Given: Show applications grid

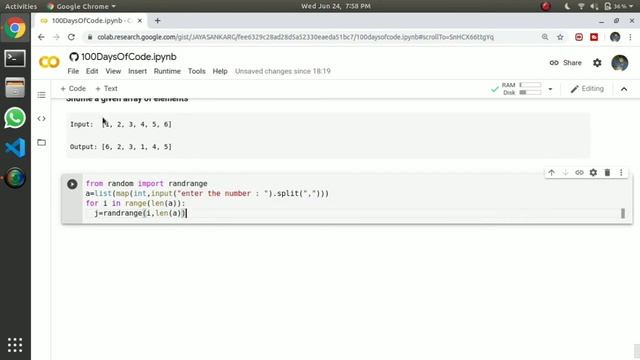Looking at the screenshot, I should click(15, 345).
